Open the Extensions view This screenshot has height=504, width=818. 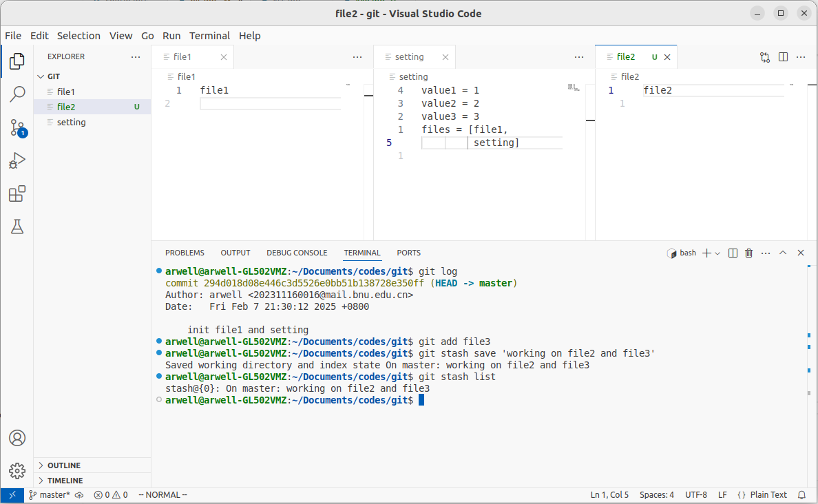[x=17, y=194]
